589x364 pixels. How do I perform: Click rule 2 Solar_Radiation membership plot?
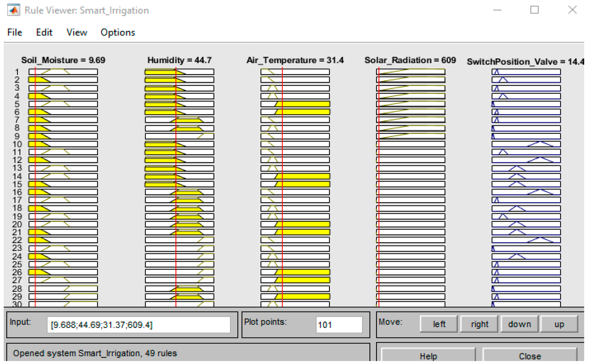[411, 80]
